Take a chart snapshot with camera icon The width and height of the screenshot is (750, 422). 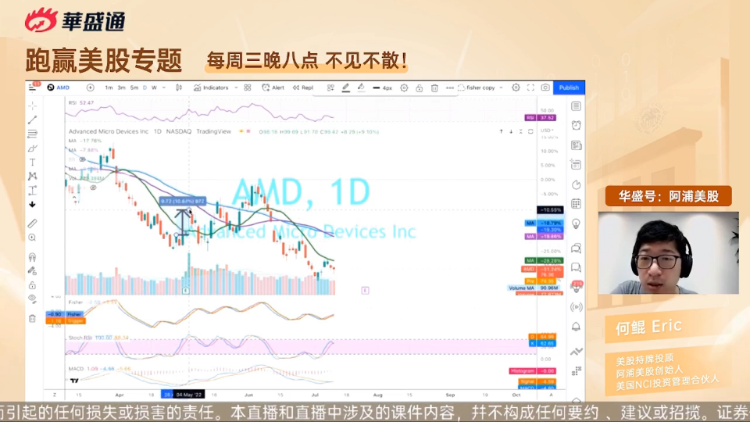click(x=545, y=88)
